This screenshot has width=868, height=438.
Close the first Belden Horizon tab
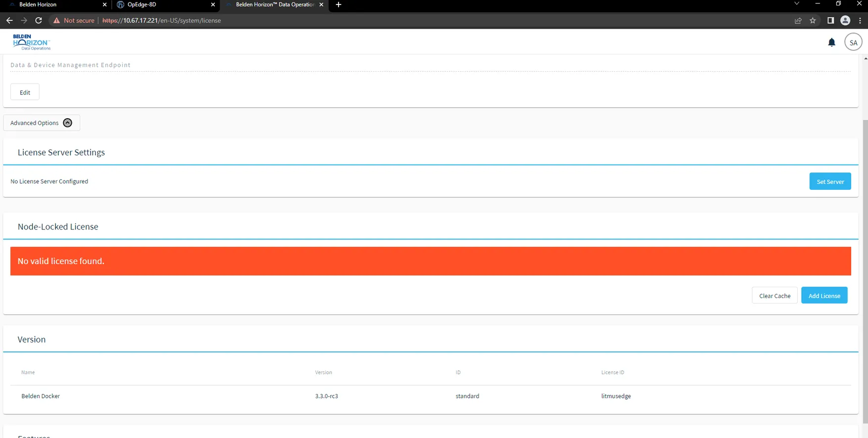coord(104,4)
